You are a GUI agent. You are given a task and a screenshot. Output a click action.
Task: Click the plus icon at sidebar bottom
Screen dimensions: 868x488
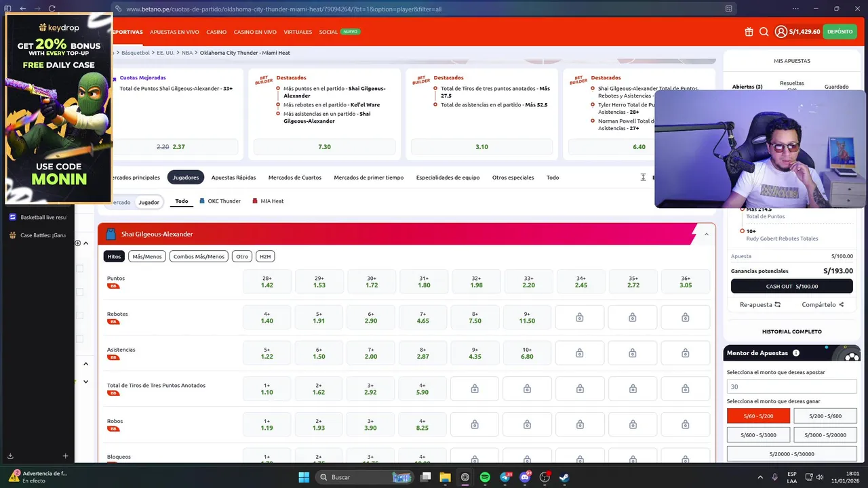65,456
